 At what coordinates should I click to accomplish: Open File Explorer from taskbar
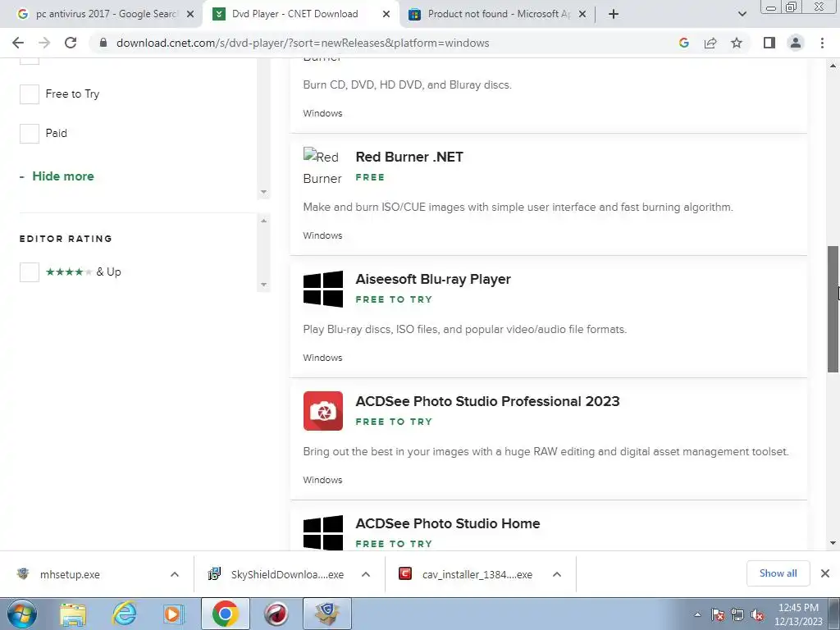click(x=73, y=614)
